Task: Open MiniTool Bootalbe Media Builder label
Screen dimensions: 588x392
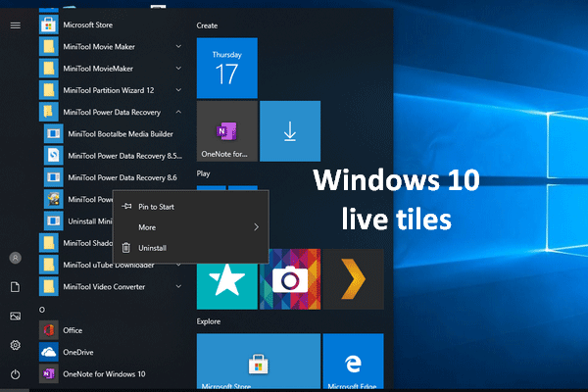Action: coord(121,134)
